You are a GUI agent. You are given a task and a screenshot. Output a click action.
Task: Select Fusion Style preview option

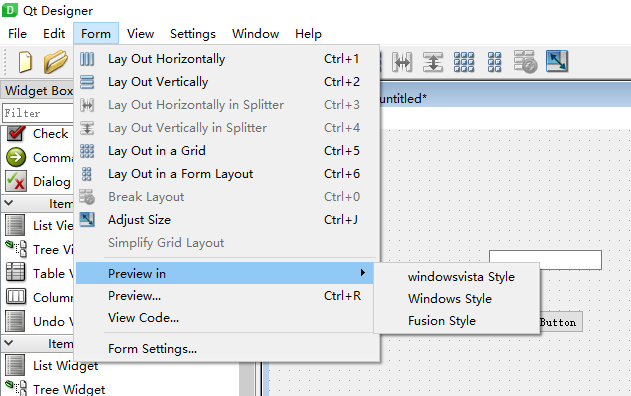tap(457, 321)
